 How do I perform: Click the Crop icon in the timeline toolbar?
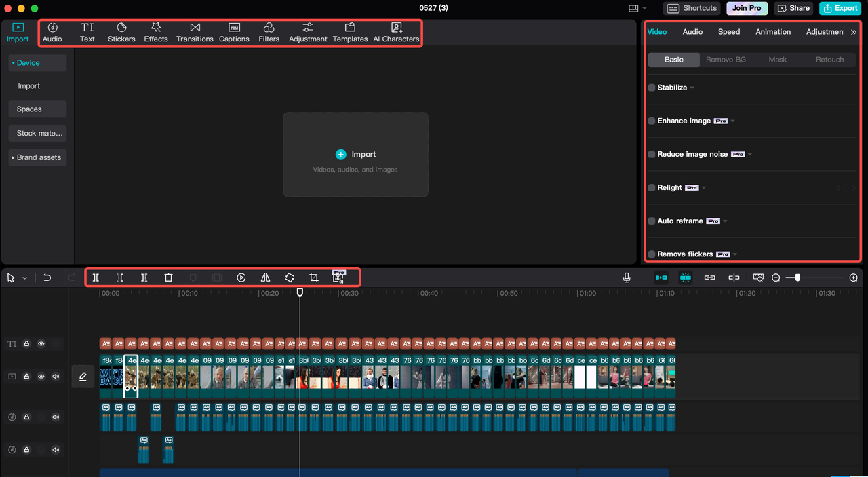(x=314, y=278)
